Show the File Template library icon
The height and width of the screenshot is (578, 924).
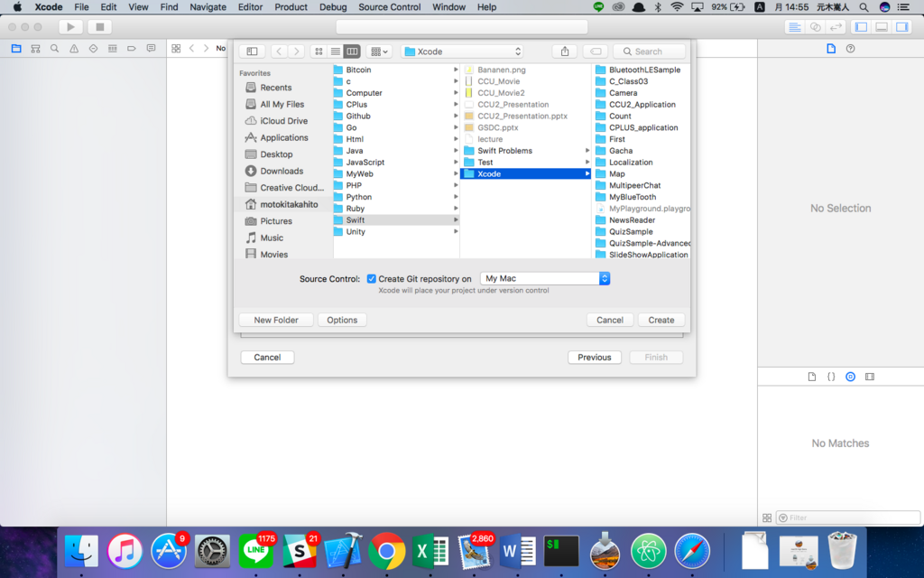[x=811, y=377]
